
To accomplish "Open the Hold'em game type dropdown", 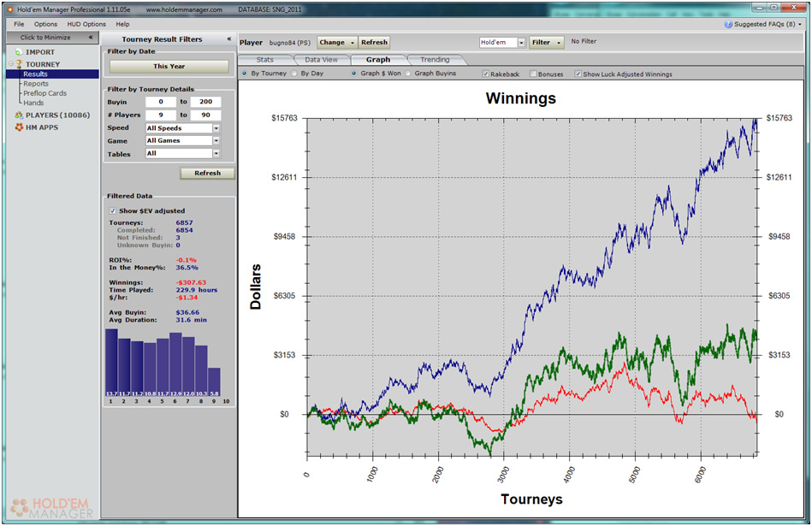I will pyautogui.click(x=521, y=43).
